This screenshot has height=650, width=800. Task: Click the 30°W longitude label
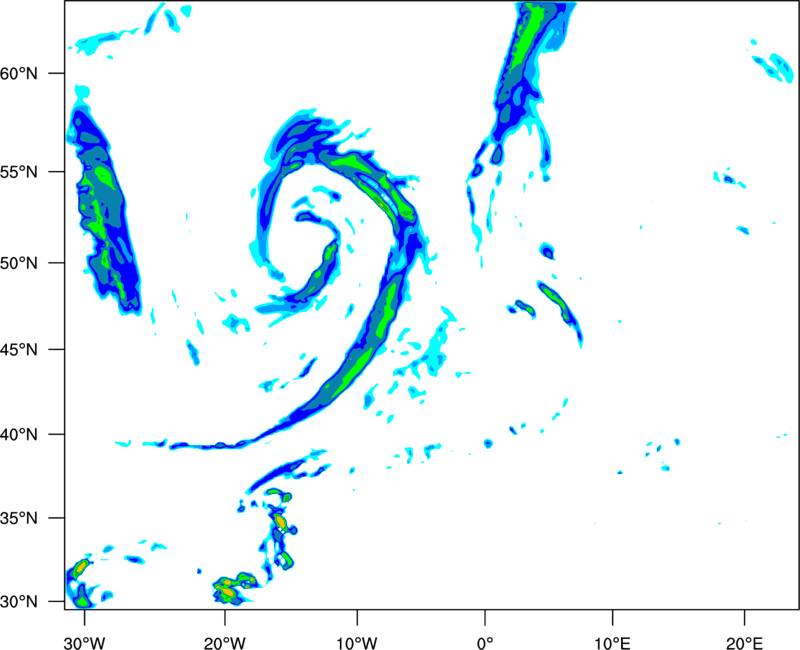pyautogui.click(x=84, y=643)
